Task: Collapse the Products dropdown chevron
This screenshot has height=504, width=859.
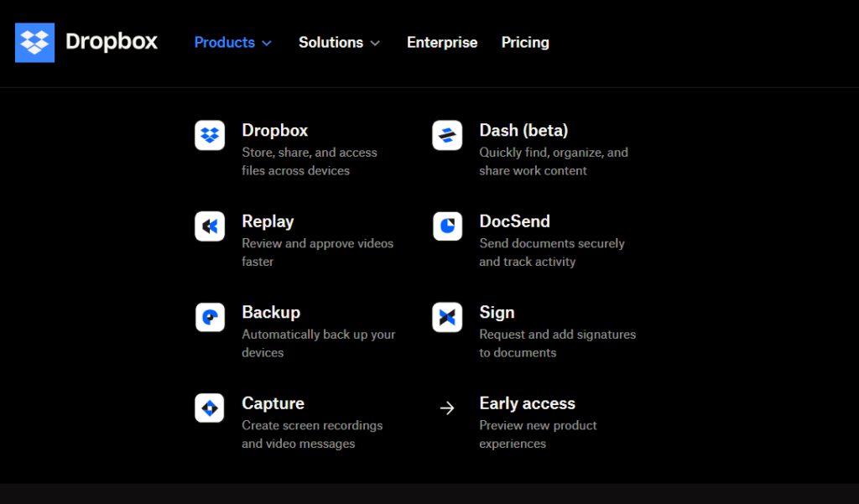Action: pos(267,44)
